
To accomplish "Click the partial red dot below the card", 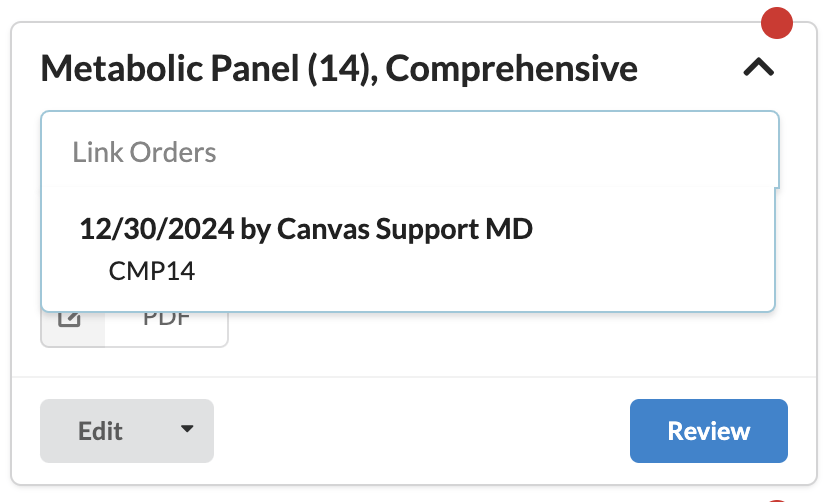I will tap(776, 498).
